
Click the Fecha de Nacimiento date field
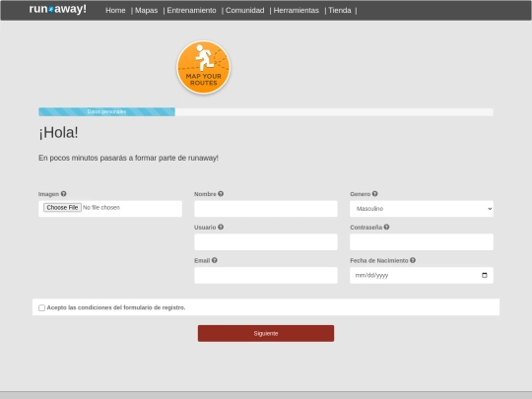pyautogui.click(x=422, y=275)
